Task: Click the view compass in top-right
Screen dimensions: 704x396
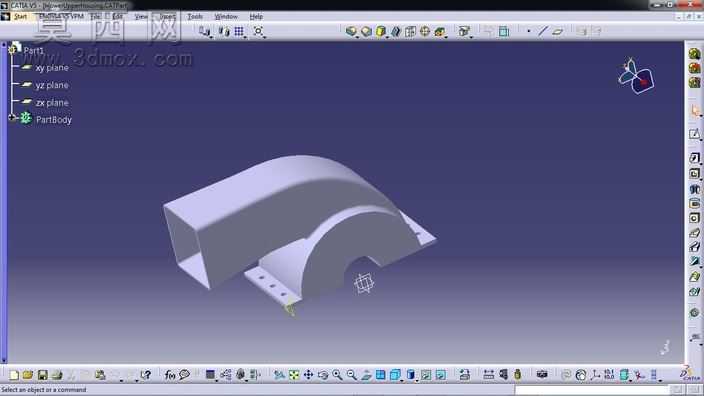Action: coord(636,76)
